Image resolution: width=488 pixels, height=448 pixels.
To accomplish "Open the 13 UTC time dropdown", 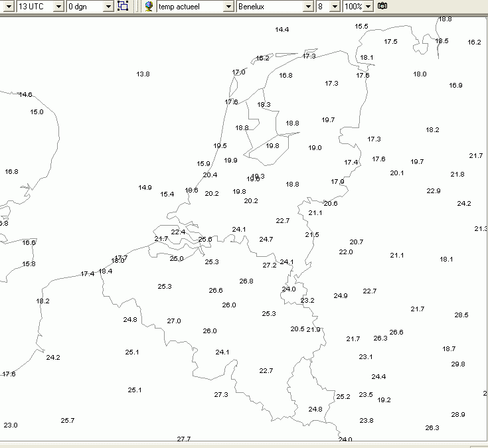I will (58, 7).
